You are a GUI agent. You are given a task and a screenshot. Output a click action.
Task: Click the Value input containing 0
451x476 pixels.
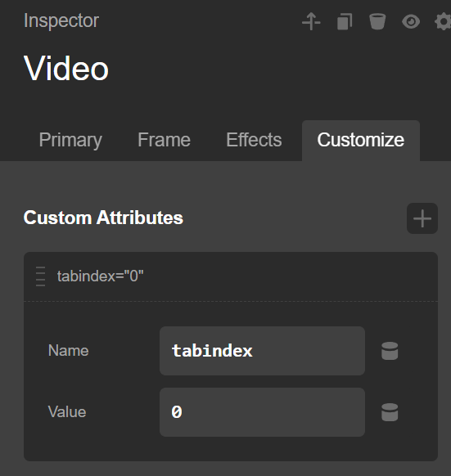click(x=262, y=412)
